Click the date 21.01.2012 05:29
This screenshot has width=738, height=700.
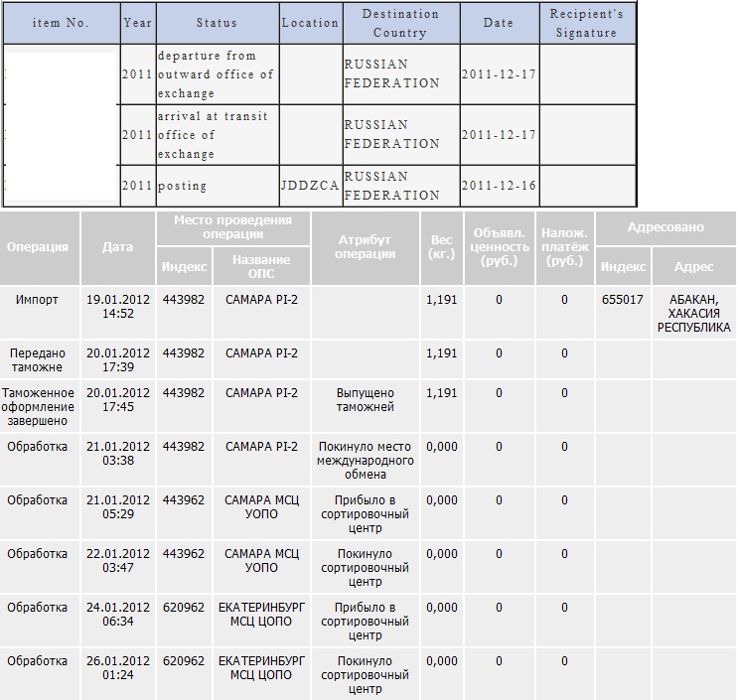click(117, 507)
